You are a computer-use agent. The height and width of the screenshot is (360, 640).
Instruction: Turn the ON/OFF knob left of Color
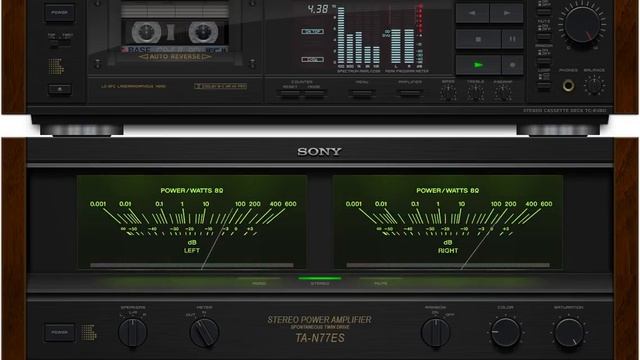pos(436,332)
